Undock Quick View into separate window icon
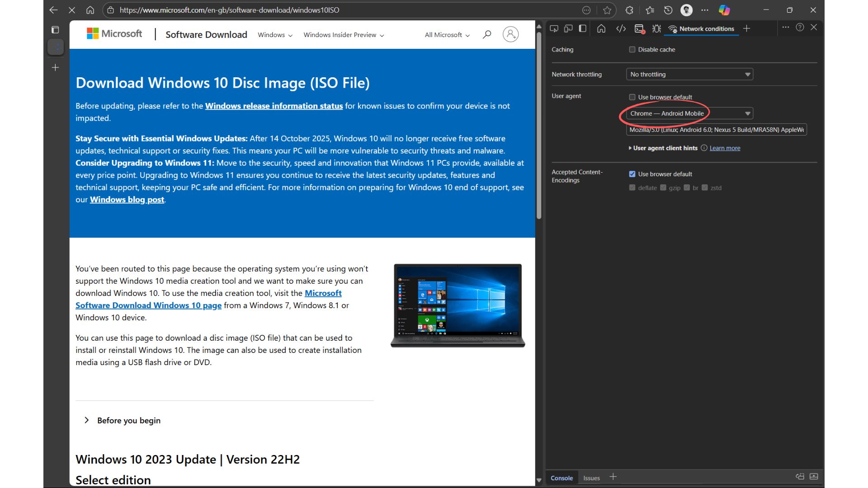Image resolution: width=868 pixels, height=488 pixels. (x=800, y=476)
